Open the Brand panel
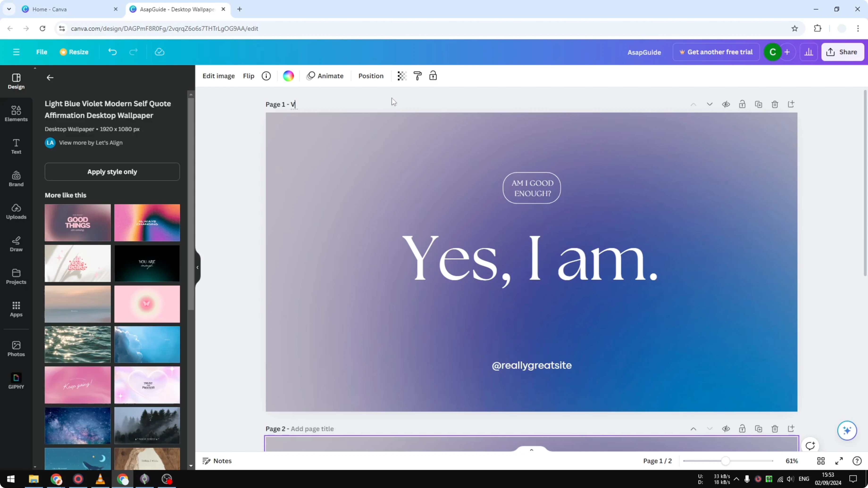 [16, 179]
